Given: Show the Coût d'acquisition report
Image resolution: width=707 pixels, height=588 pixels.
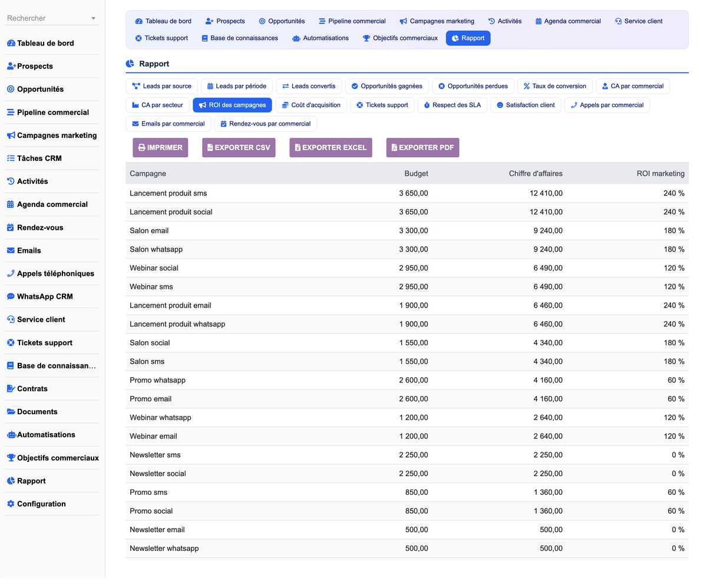Looking at the screenshot, I should point(311,105).
